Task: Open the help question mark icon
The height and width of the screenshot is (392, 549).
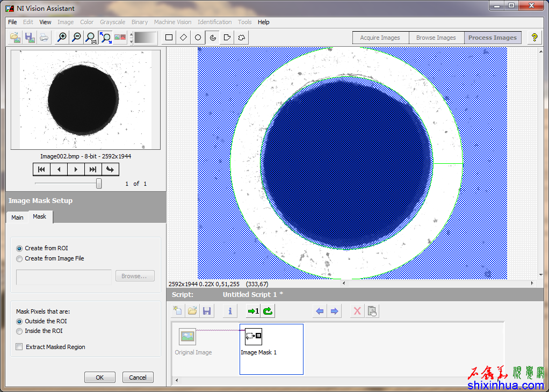Action: click(534, 38)
